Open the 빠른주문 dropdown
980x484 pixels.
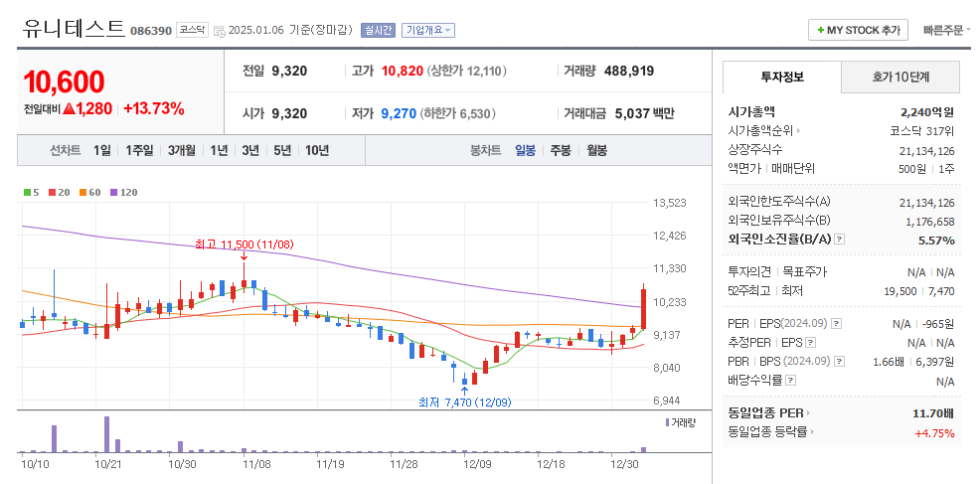(x=947, y=30)
